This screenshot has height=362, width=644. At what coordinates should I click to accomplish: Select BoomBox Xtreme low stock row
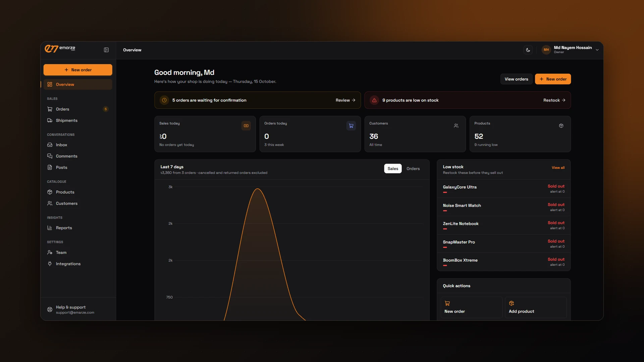(x=503, y=262)
